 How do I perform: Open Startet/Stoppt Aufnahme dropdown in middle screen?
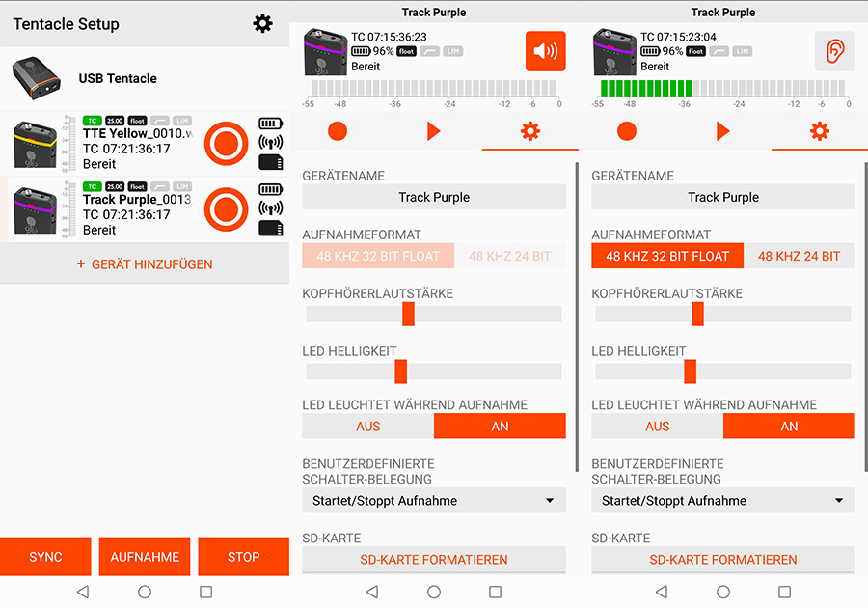434,500
